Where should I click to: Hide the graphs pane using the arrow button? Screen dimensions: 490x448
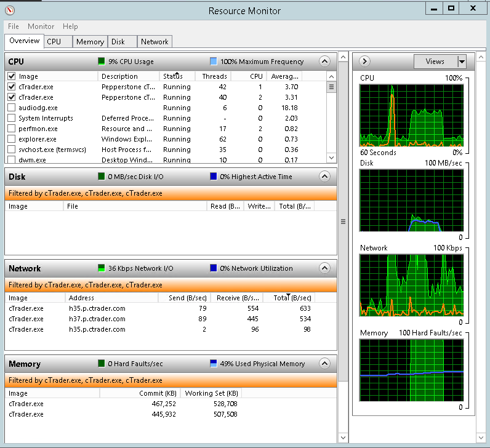364,62
